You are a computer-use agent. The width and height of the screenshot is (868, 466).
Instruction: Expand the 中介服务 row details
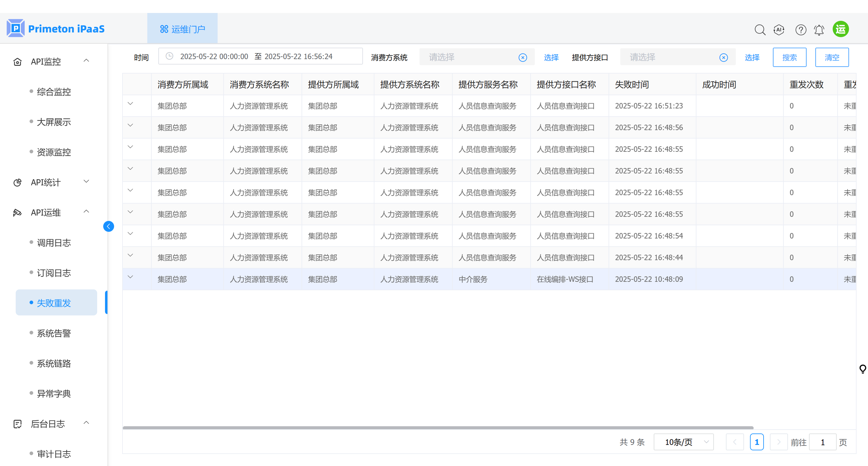130,277
